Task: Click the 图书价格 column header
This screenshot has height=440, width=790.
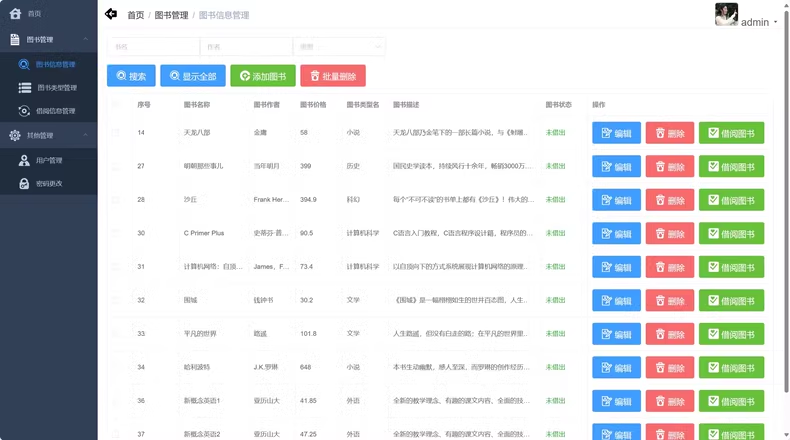Action: coord(313,105)
